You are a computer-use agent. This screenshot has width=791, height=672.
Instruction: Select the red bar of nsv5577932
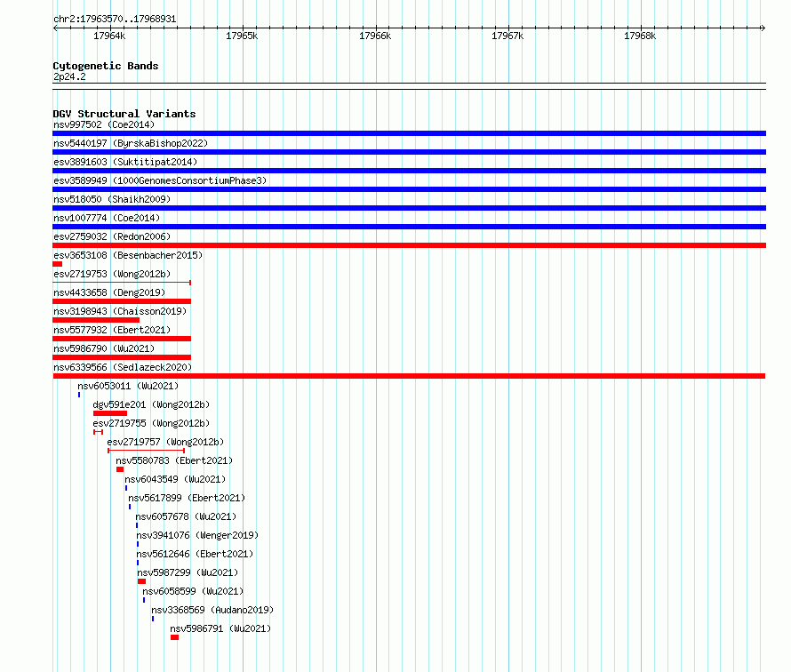click(122, 339)
